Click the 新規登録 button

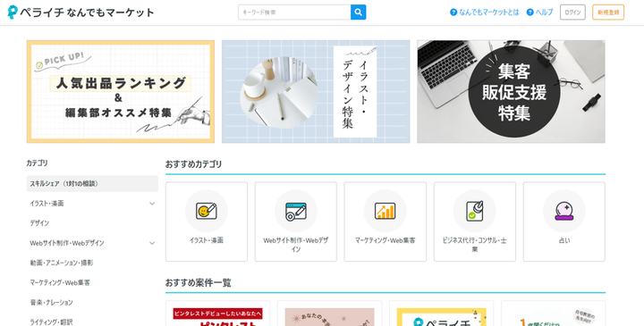608,13
